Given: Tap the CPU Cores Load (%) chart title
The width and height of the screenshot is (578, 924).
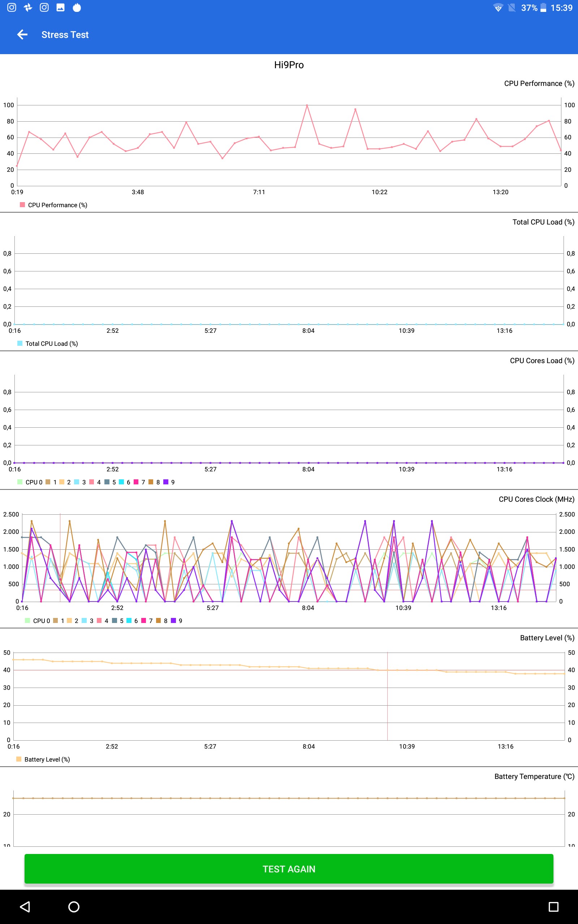Looking at the screenshot, I should tap(542, 361).
